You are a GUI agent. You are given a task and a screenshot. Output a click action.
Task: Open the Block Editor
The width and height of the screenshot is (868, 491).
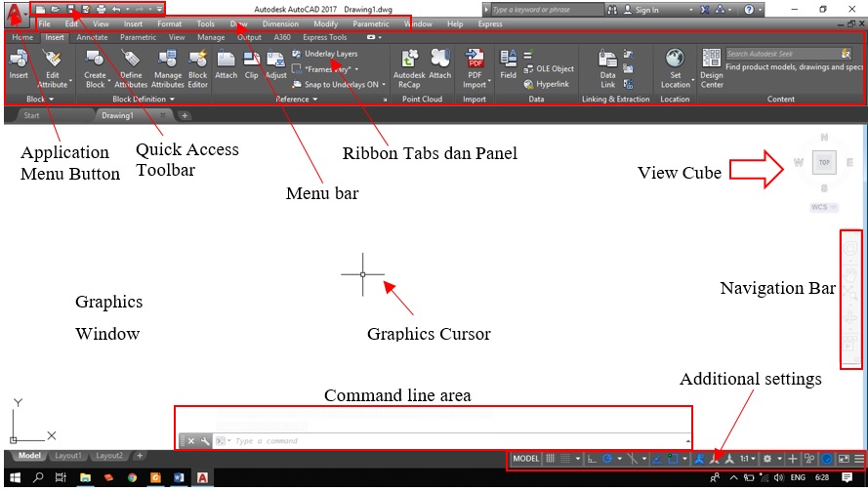coord(197,68)
